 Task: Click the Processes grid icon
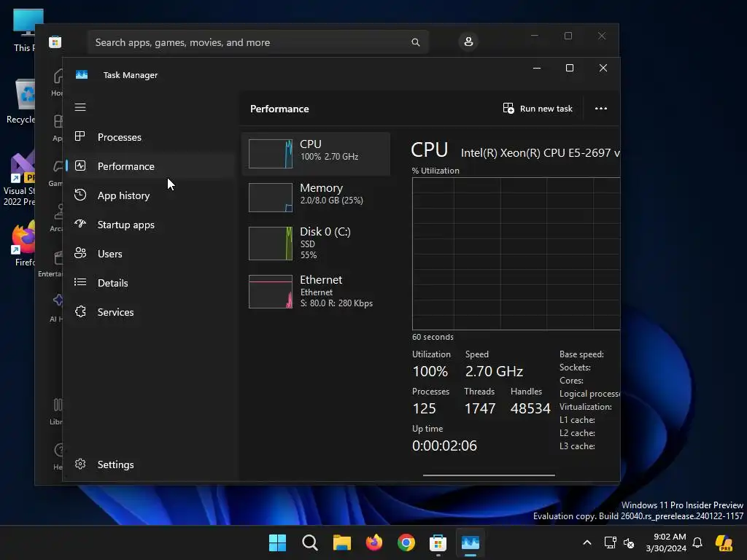(80, 136)
